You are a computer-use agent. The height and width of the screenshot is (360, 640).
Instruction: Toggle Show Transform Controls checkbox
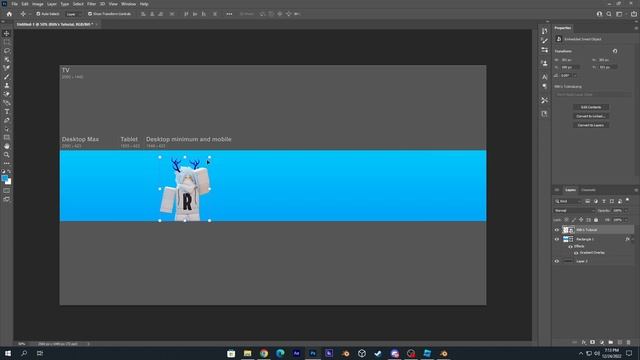pyautogui.click(x=90, y=14)
